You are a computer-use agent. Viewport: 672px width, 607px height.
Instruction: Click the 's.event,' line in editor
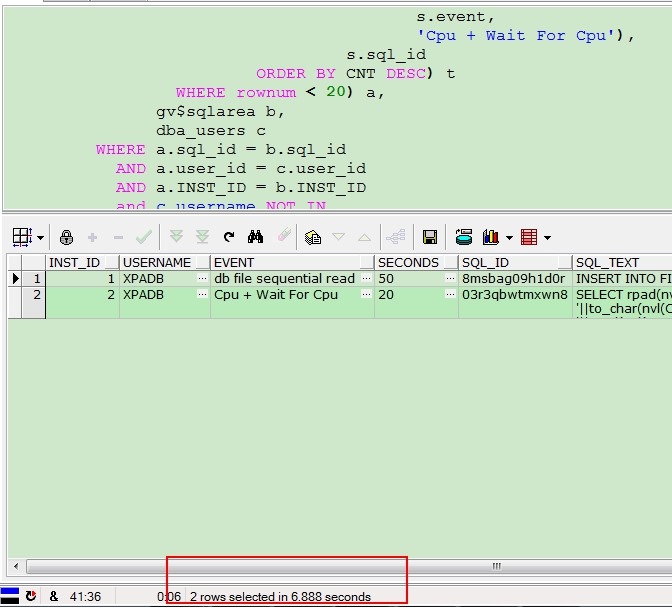click(x=456, y=17)
